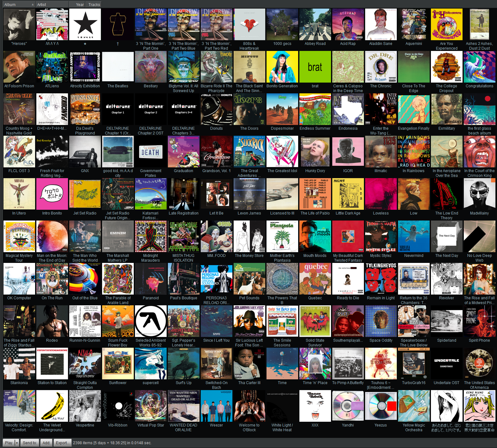Select the Loveless album cover

[381, 194]
